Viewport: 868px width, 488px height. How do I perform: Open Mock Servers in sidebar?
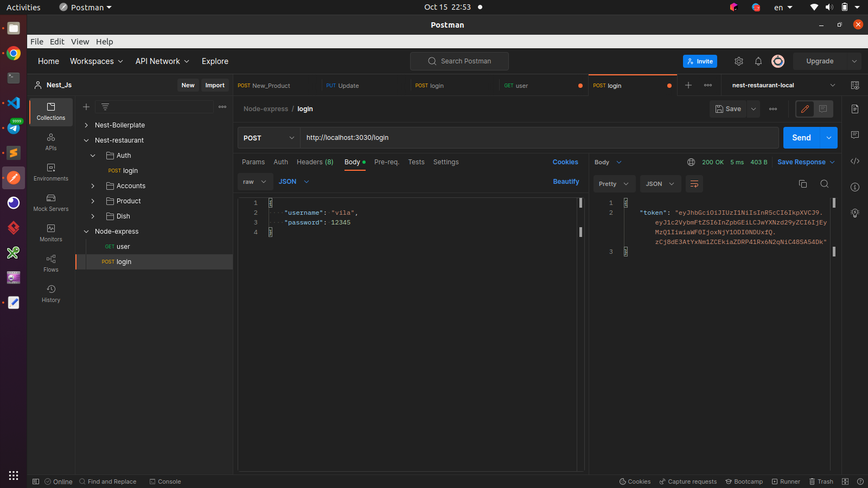pos(51,202)
